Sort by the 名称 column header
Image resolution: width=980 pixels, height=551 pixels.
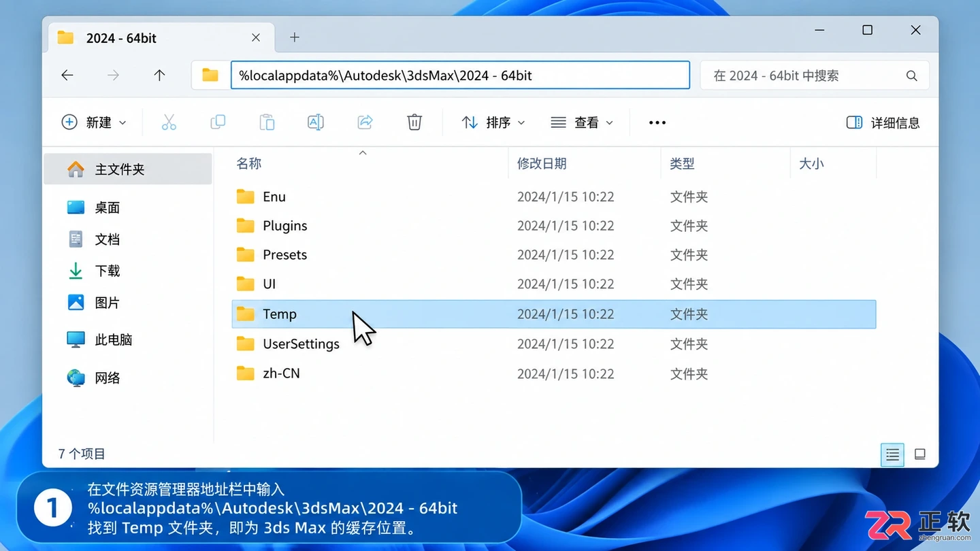pyautogui.click(x=248, y=163)
